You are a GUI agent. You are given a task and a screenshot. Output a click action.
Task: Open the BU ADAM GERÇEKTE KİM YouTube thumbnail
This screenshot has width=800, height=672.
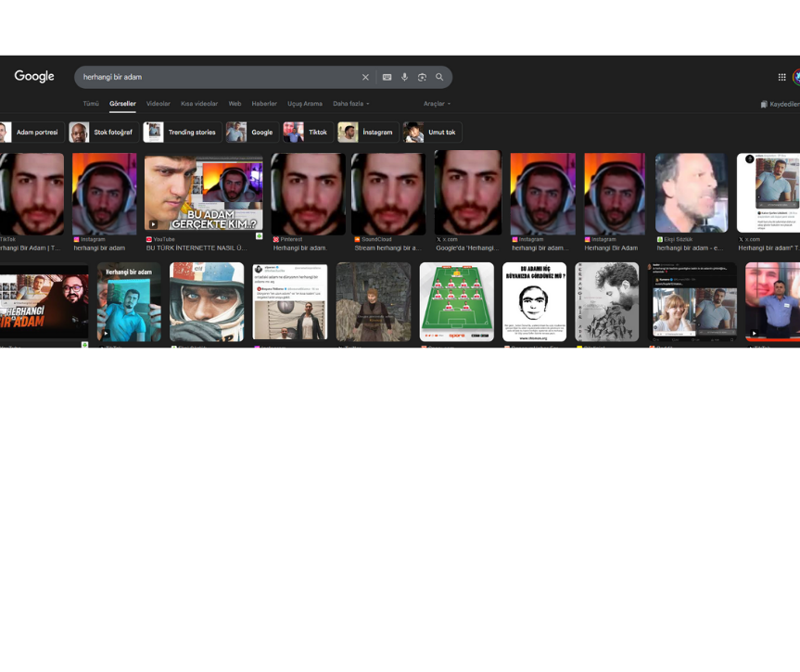click(x=204, y=193)
